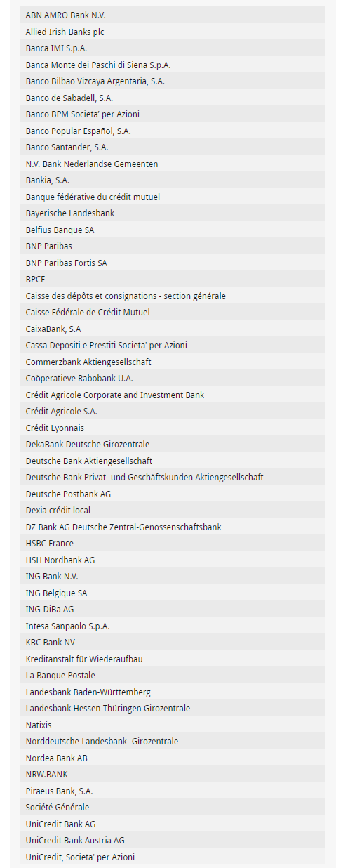Select Intesa Sanpaolo S.p.A. row
Image resolution: width=343 pixels, height=868 pixels.
[173, 626]
